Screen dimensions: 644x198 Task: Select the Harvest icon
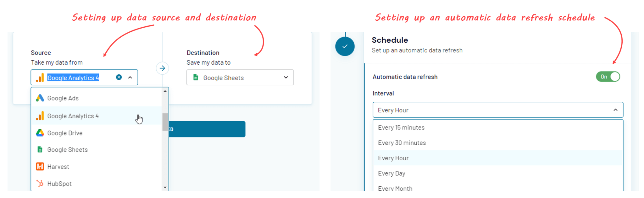click(x=40, y=167)
